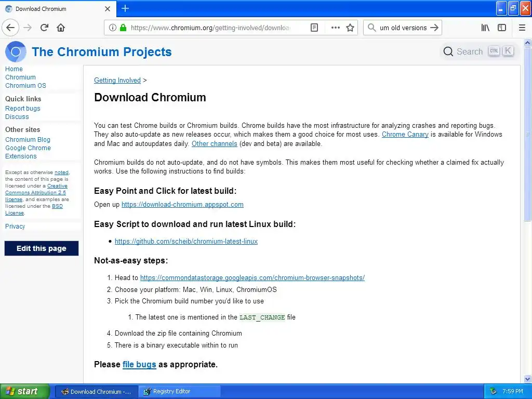
Task: Select the Download Chromium browser tab
Action: pos(58,9)
